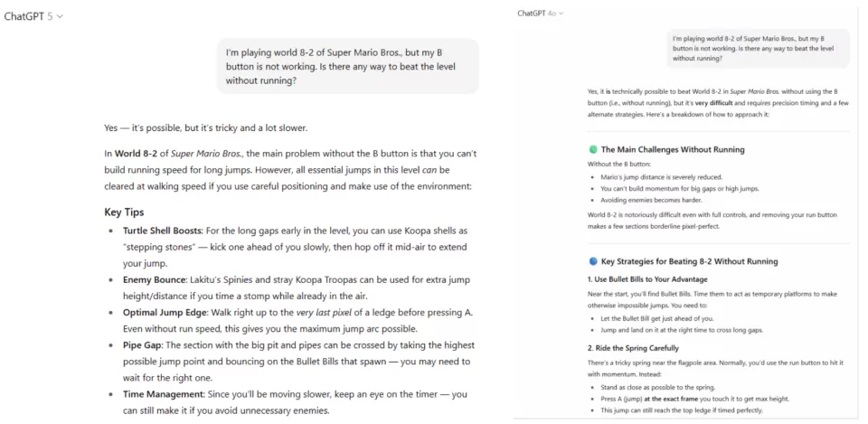Expand the ChatGPT 4o model dropdown
Viewport: 868px width, 424px height.
tap(541, 14)
